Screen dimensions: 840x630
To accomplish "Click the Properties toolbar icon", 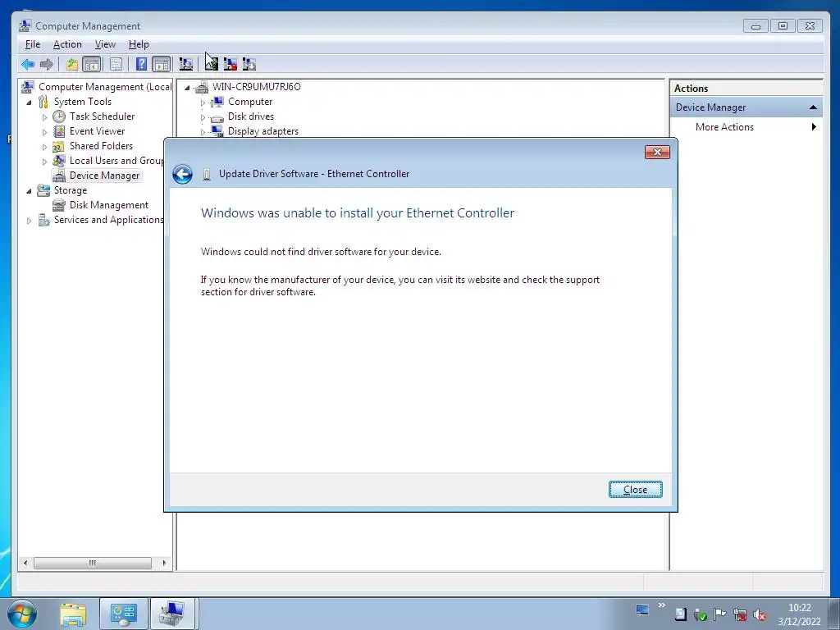I will point(116,64).
